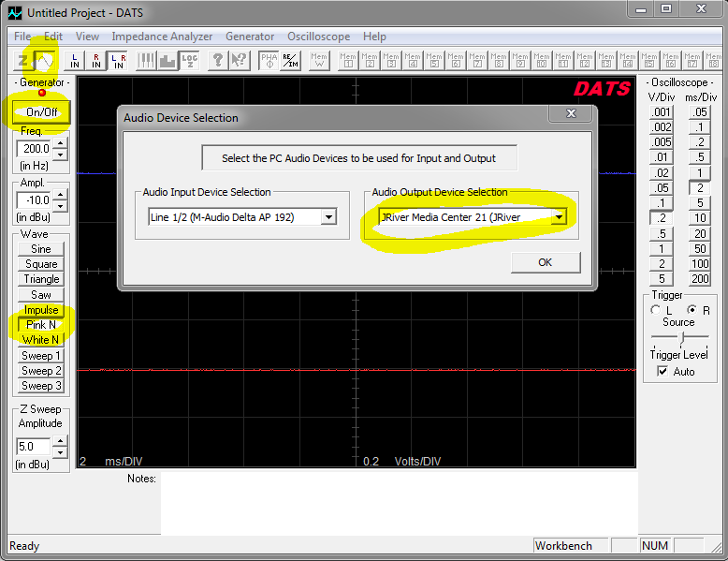
Task: Click the Mem 6 memory slot icon
Action: [456, 61]
